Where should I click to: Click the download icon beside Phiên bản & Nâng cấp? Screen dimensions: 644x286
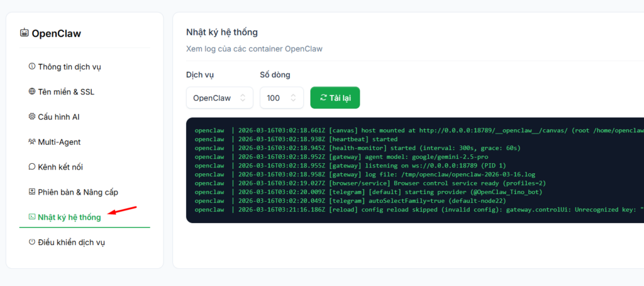[x=32, y=192]
